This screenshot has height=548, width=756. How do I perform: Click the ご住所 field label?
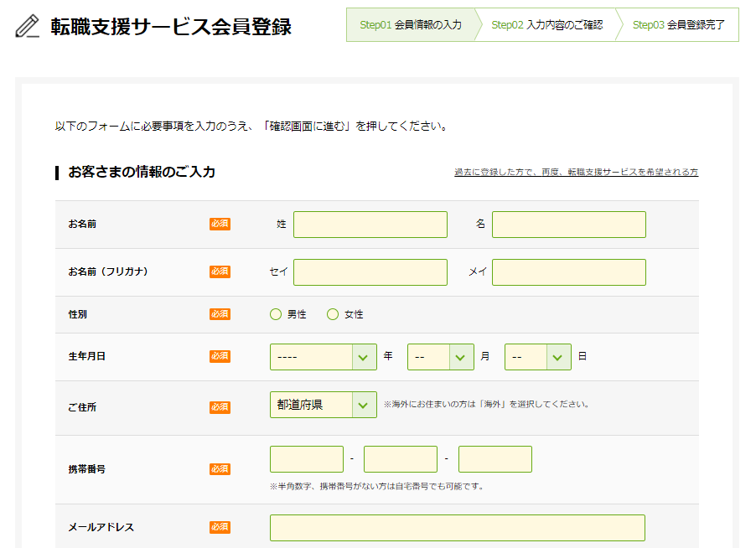click(82, 407)
